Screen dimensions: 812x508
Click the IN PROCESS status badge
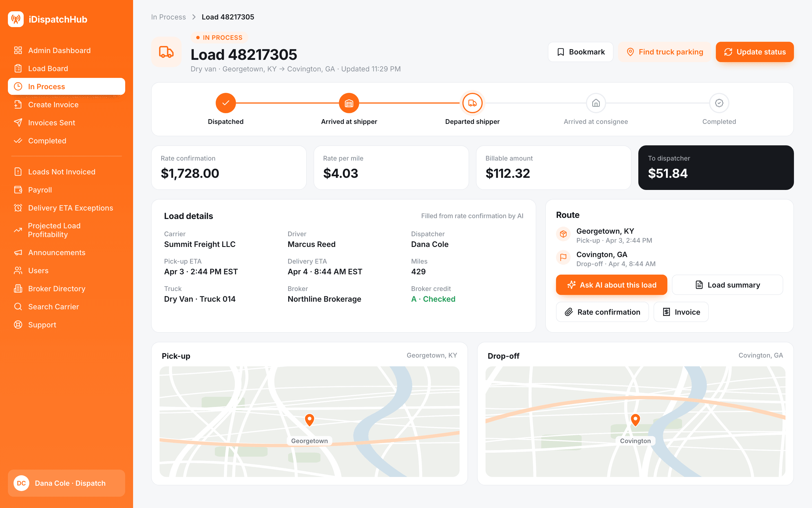219,38
